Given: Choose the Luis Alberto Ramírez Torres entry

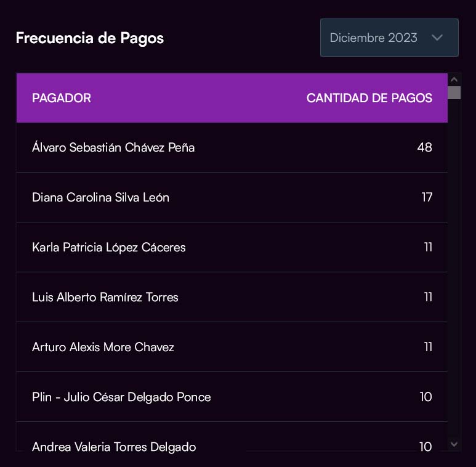Looking at the screenshot, I should tap(105, 298).
